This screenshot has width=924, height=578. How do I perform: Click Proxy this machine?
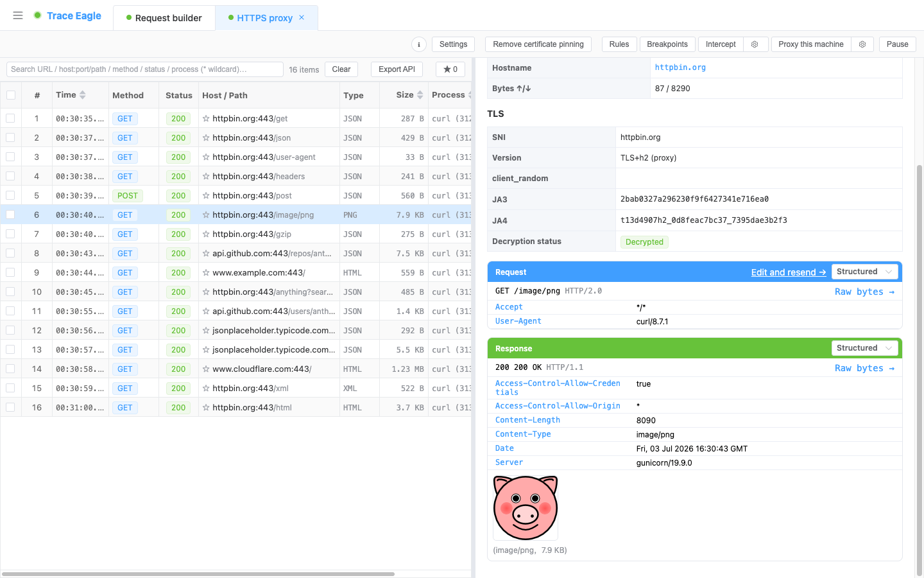click(x=811, y=44)
